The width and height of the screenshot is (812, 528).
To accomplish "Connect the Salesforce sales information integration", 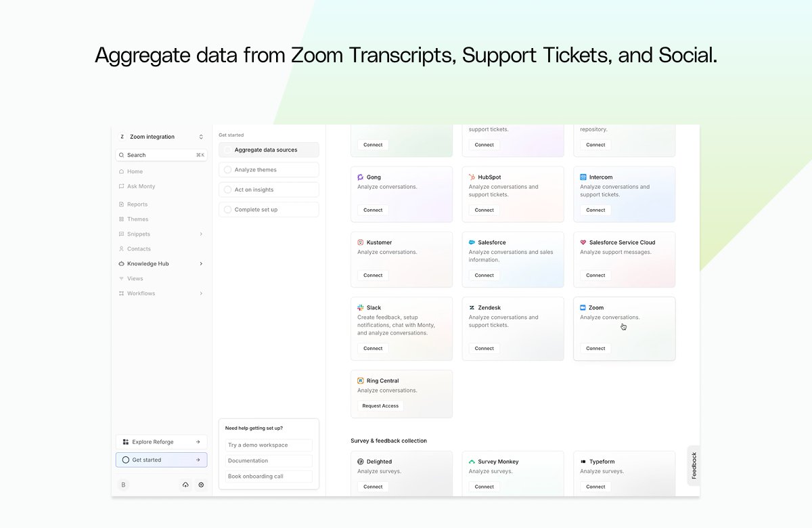I will [x=484, y=276].
